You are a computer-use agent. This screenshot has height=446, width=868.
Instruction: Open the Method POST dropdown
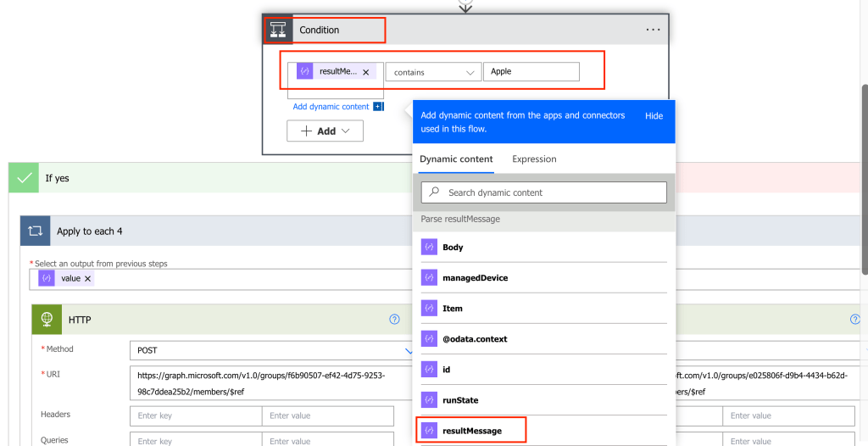coord(271,350)
